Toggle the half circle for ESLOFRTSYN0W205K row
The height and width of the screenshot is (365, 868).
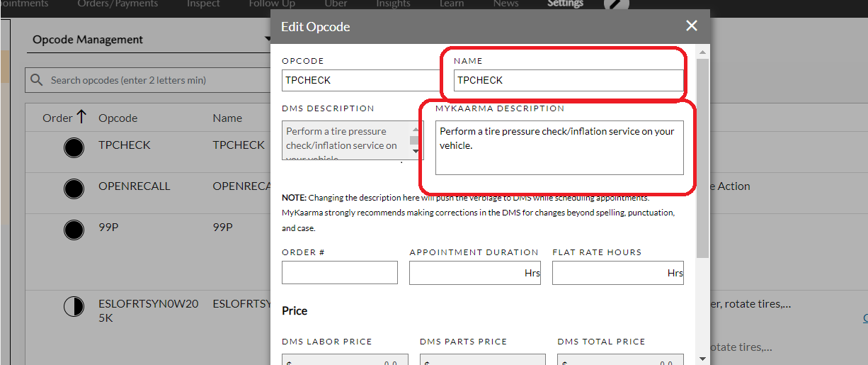[74, 306]
